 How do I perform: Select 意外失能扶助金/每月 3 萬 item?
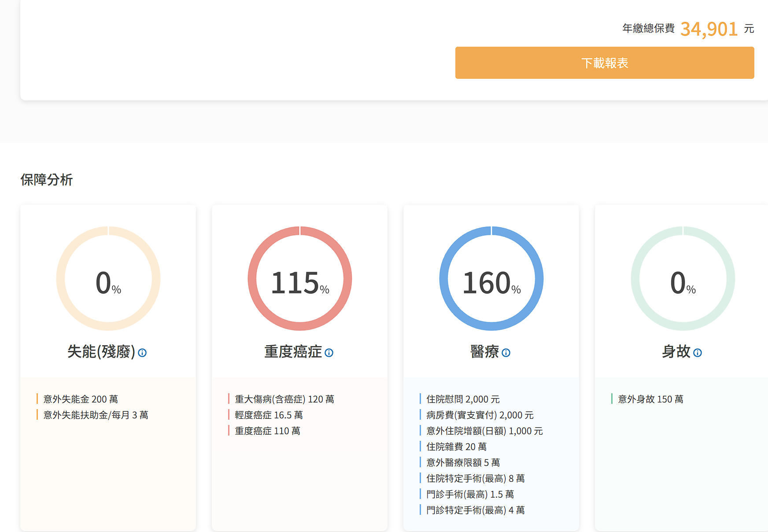[x=96, y=415]
